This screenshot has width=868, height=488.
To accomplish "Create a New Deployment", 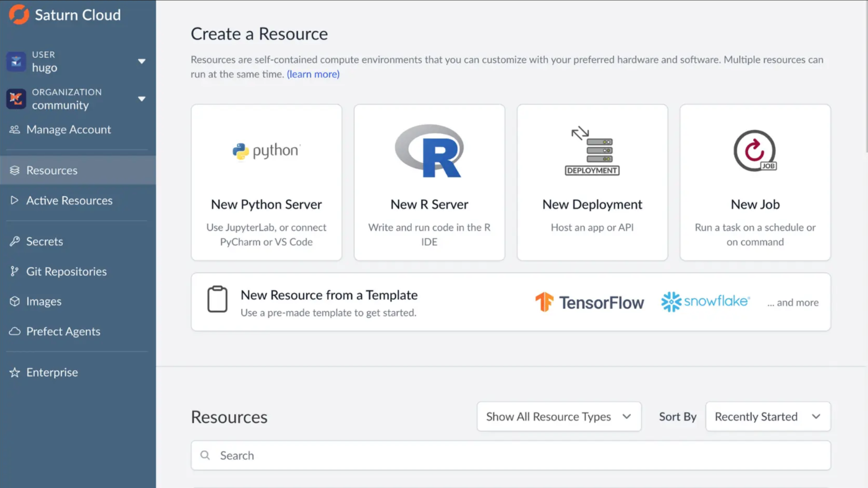I will (x=592, y=183).
